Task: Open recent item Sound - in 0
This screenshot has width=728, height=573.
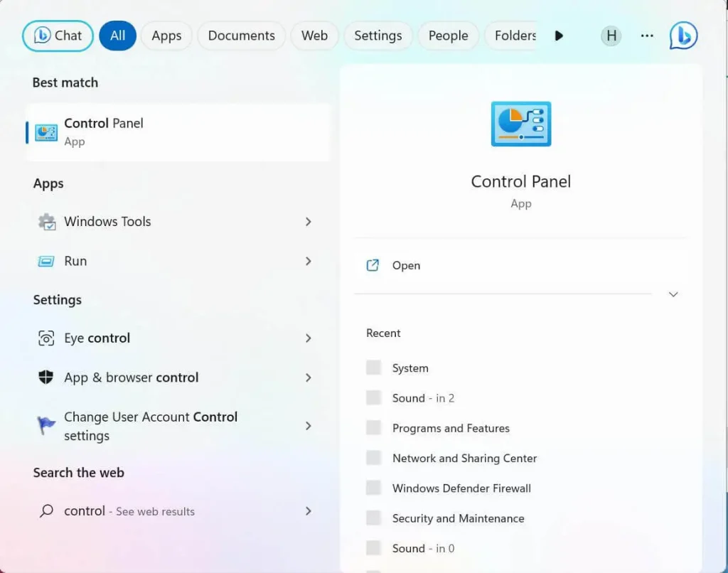Action: coord(520,548)
